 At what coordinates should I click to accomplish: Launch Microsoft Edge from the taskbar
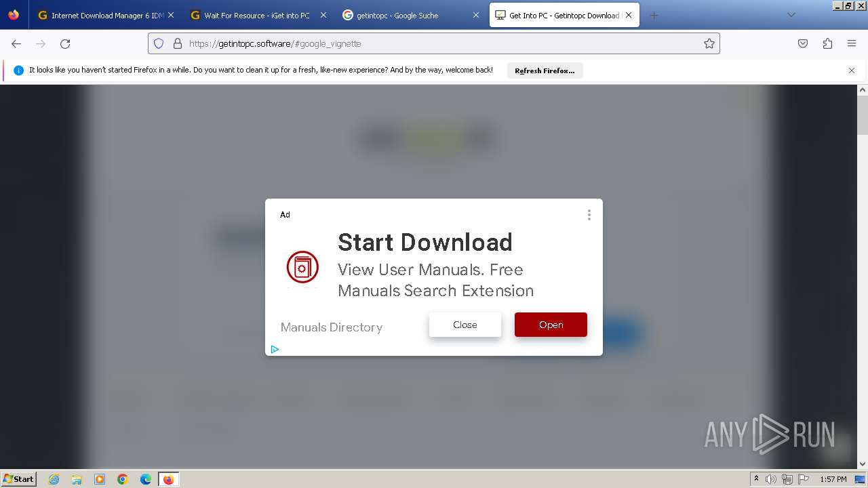pyautogui.click(x=146, y=479)
